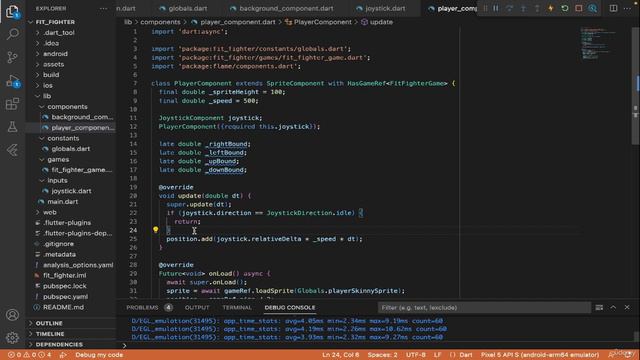
Task: Open the Explorer view in the activity bar
Action: pyautogui.click(x=12, y=11)
